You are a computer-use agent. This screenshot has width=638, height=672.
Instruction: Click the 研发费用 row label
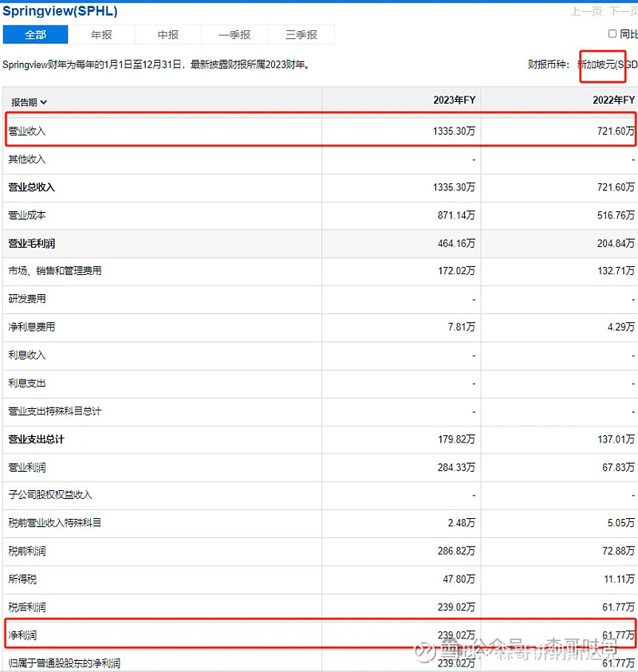click(x=30, y=299)
